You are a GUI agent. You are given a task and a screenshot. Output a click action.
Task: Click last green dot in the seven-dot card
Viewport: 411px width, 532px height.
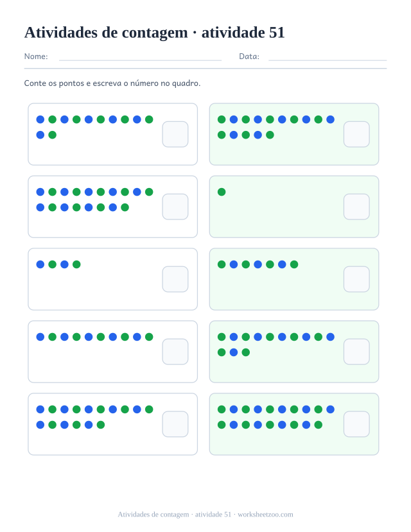(294, 264)
